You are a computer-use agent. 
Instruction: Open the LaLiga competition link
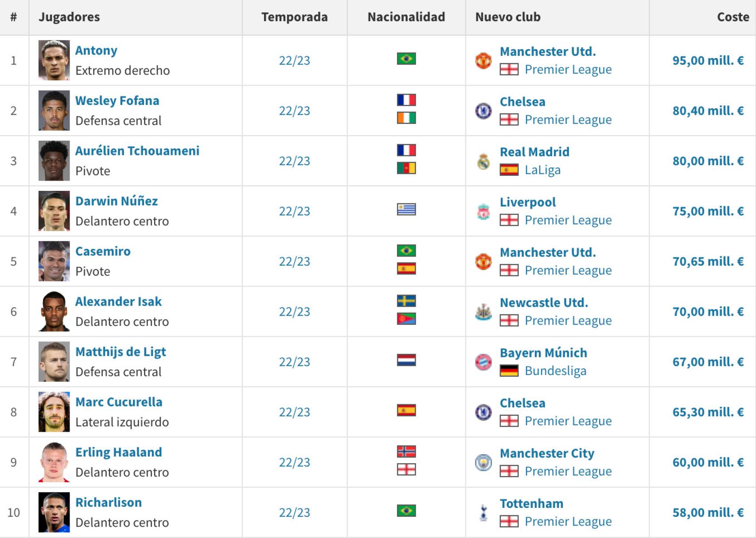pyautogui.click(x=542, y=170)
